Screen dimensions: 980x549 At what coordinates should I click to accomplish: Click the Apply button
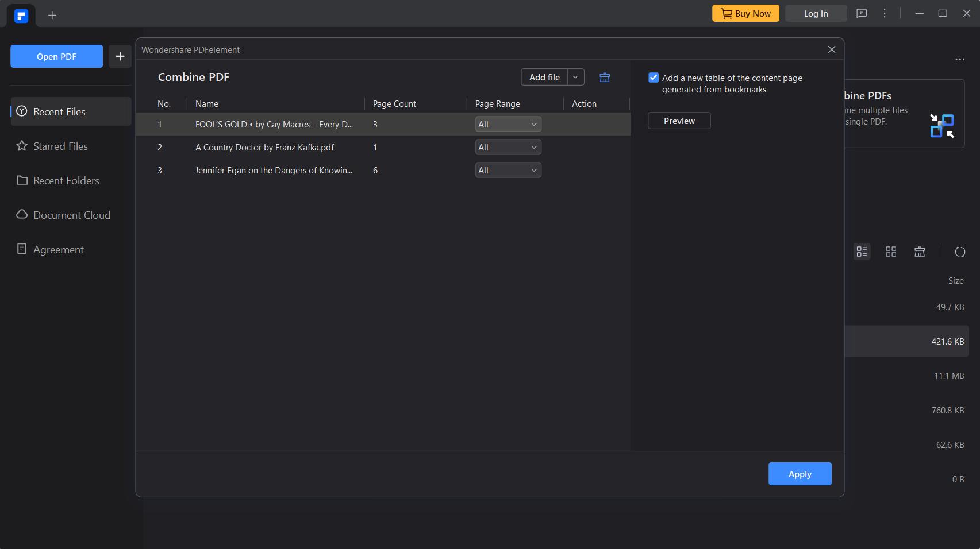800,474
